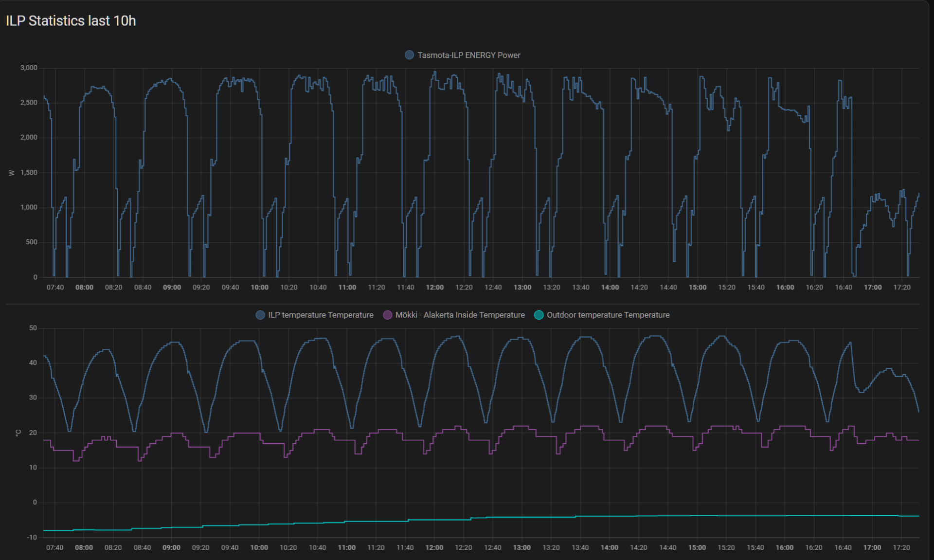This screenshot has height=560, width=934.
Task: Click 12:00 on the power chart axis
Action: [434, 288]
